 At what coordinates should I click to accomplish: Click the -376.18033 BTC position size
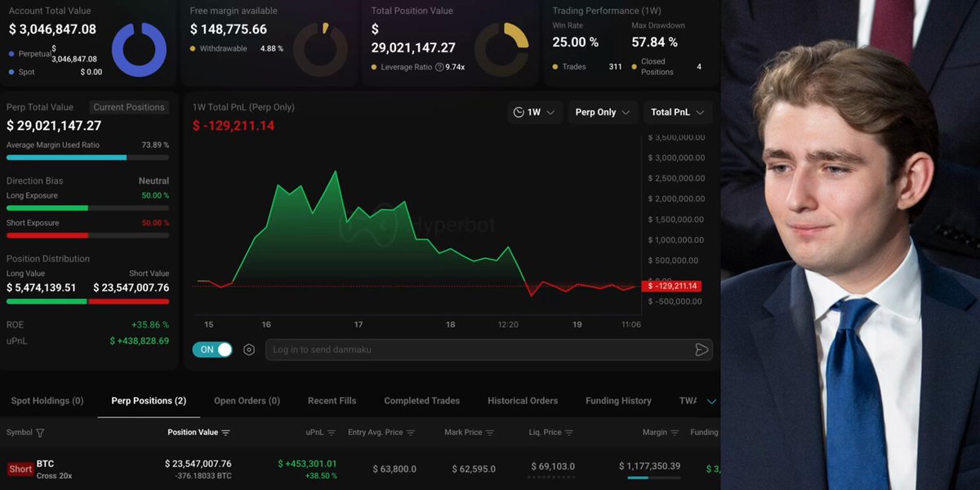coord(203,475)
